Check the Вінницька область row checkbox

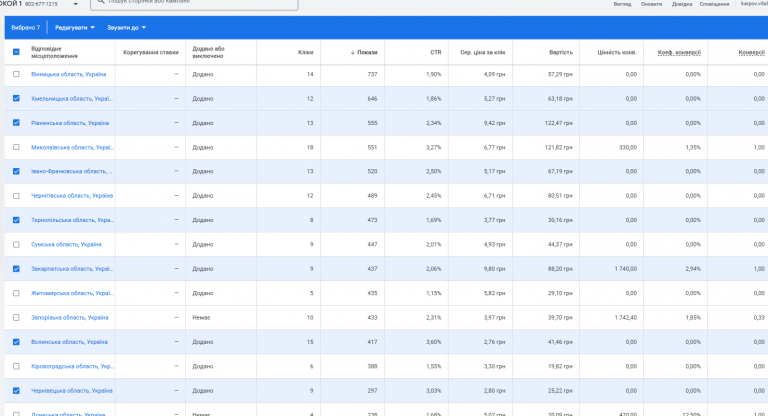coord(16,74)
